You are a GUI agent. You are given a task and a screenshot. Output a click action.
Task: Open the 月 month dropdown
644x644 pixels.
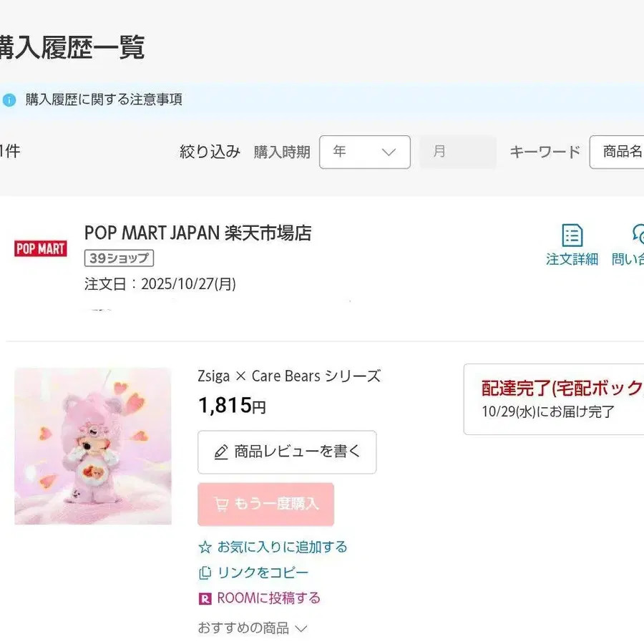[x=457, y=152]
